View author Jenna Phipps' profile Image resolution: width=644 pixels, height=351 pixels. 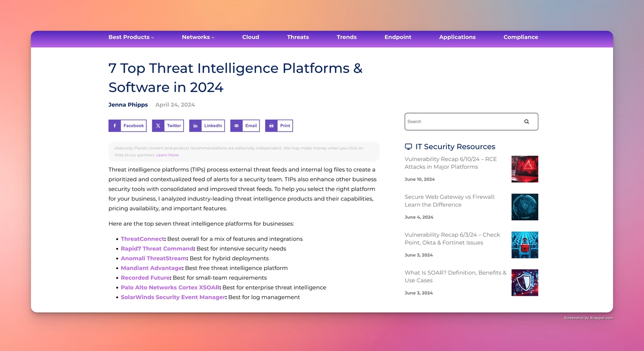[128, 105]
